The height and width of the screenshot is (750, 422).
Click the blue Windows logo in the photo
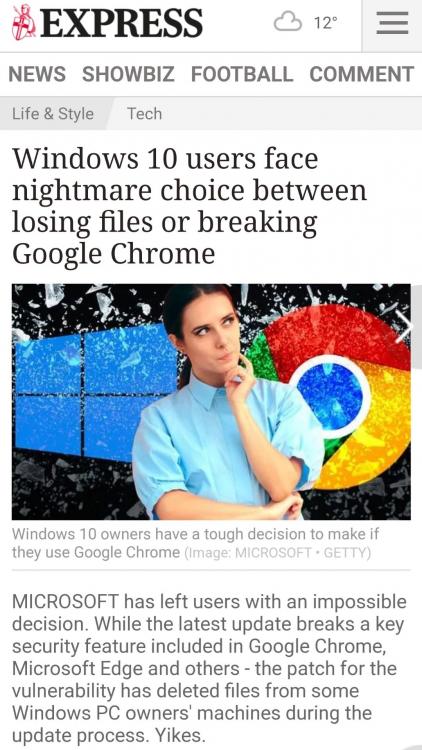pyautogui.click(x=96, y=391)
